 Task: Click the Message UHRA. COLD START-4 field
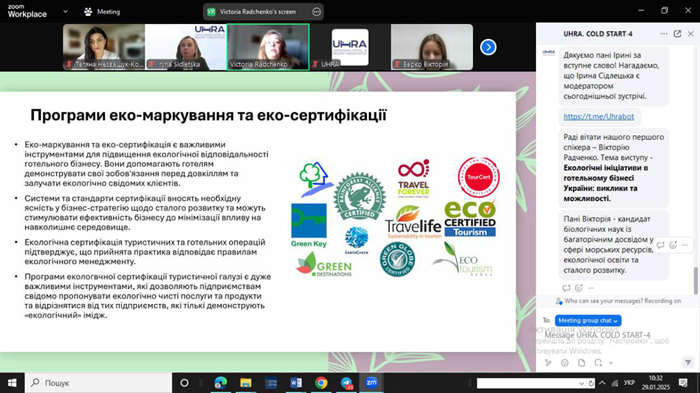(x=612, y=335)
